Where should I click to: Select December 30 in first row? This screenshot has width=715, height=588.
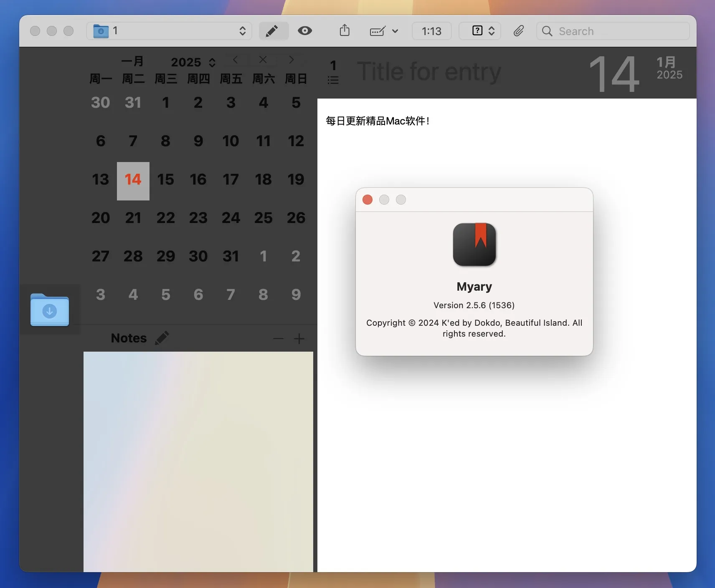tap(101, 103)
